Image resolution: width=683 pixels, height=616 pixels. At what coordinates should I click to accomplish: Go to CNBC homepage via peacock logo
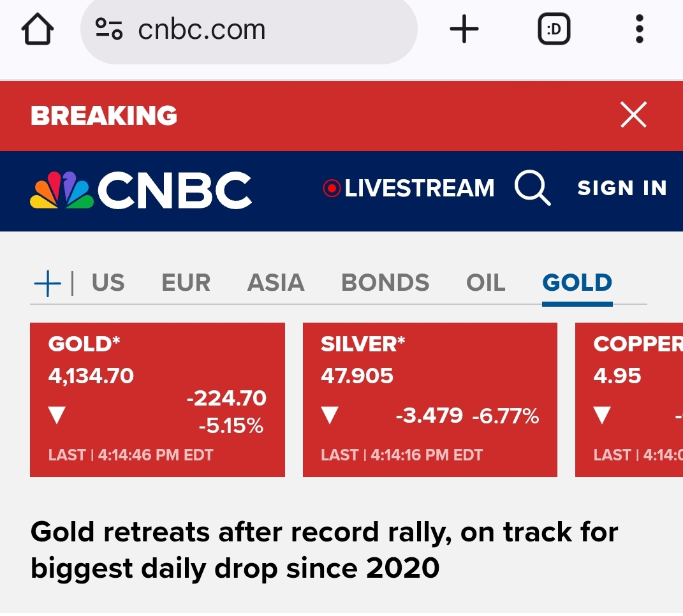point(140,190)
